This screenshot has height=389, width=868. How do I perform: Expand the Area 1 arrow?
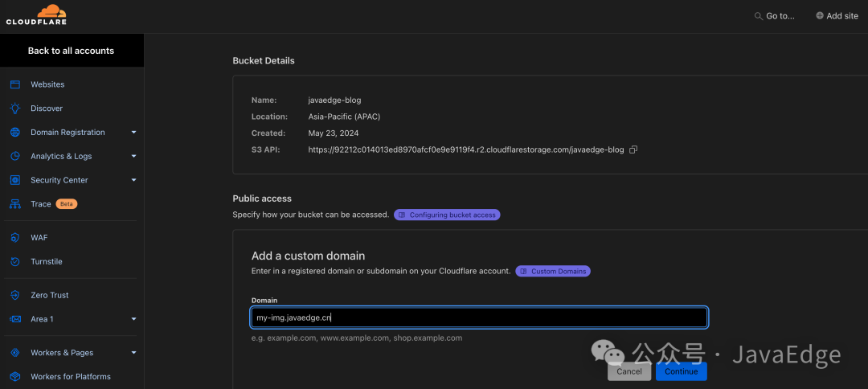coord(134,319)
